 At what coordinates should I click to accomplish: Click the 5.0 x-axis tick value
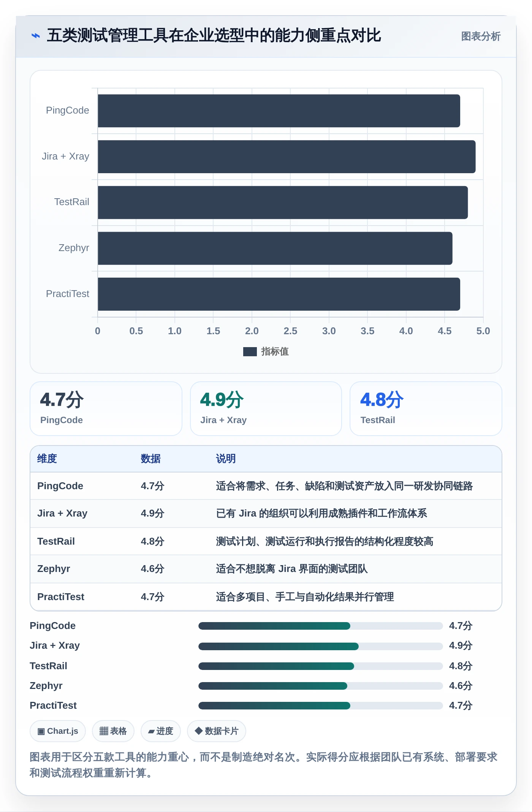tap(483, 331)
